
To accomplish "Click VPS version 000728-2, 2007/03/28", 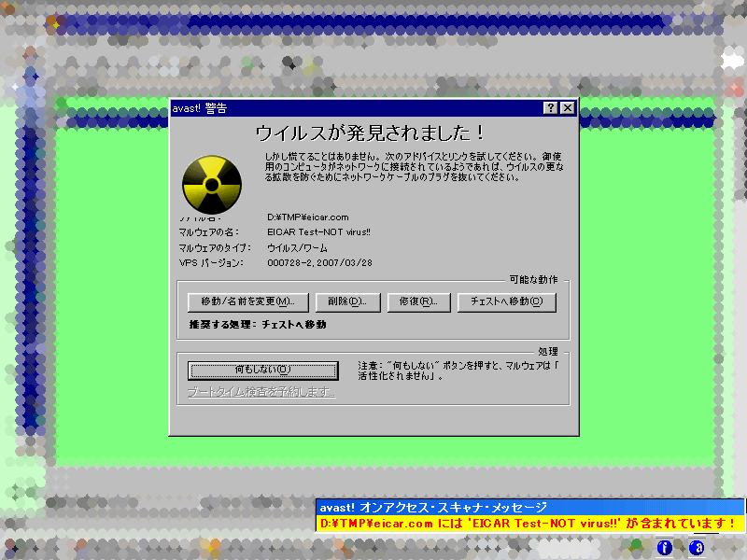I will 319,263.
